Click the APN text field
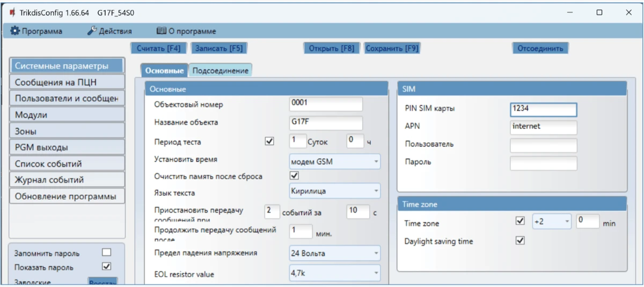The width and height of the screenshot is (644, 287). 543,127
